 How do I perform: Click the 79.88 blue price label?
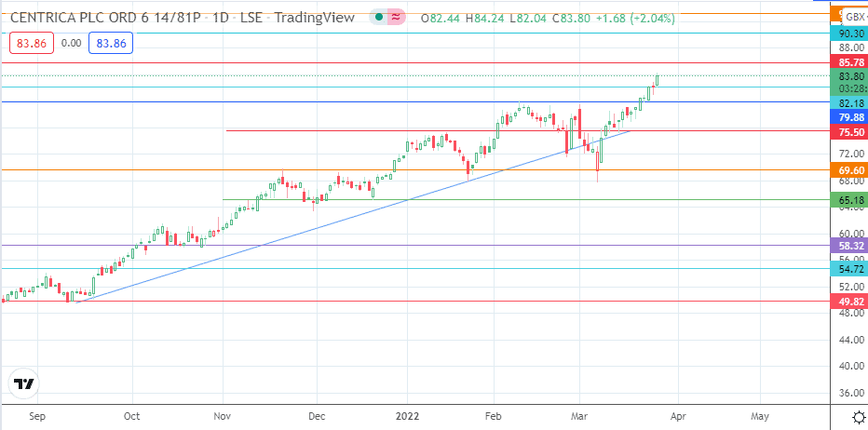pos(849,116)
